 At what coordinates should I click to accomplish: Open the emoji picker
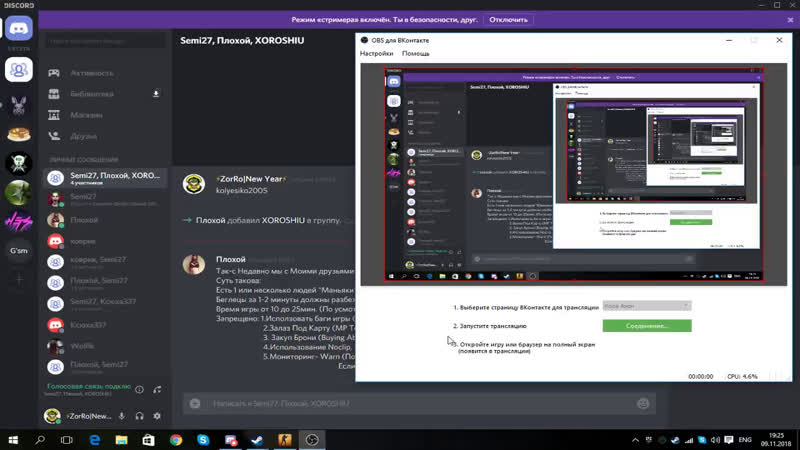click(x=643, y=404)
